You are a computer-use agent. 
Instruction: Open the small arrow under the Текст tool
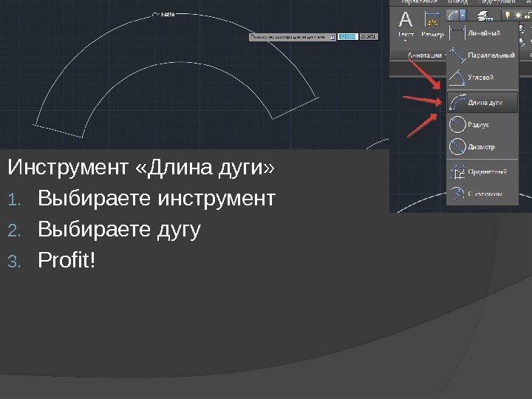pyautogui.click(x=406, y=41)
